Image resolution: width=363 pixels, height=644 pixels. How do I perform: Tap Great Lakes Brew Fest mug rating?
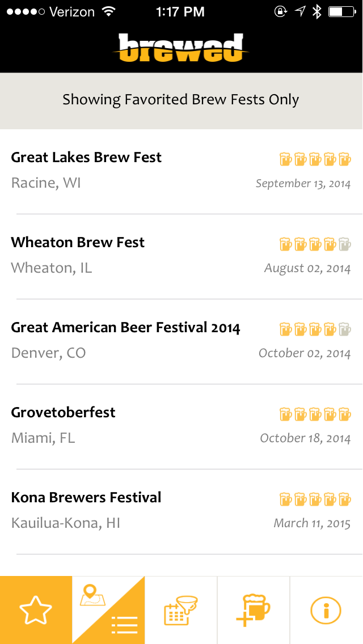coord(315,159)
